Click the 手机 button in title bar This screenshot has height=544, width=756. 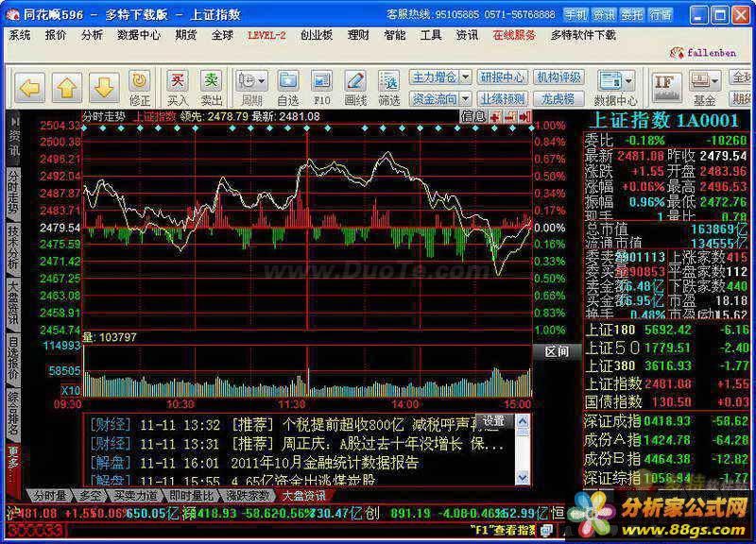click(x=576, y=15)
